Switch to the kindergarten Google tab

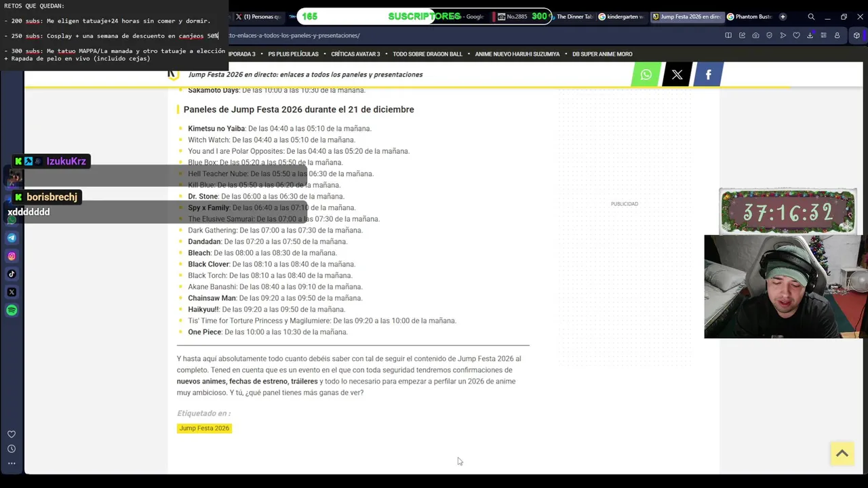(621, 16)
